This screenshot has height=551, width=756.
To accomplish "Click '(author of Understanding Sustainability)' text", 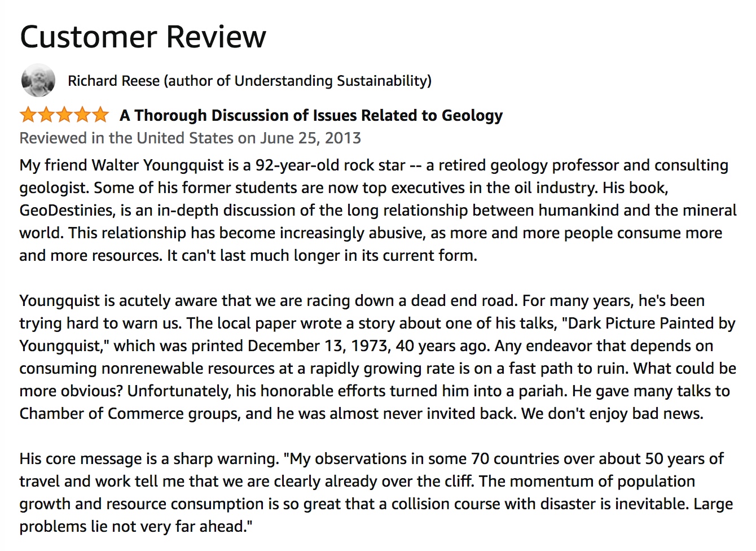I will (298, 81).
